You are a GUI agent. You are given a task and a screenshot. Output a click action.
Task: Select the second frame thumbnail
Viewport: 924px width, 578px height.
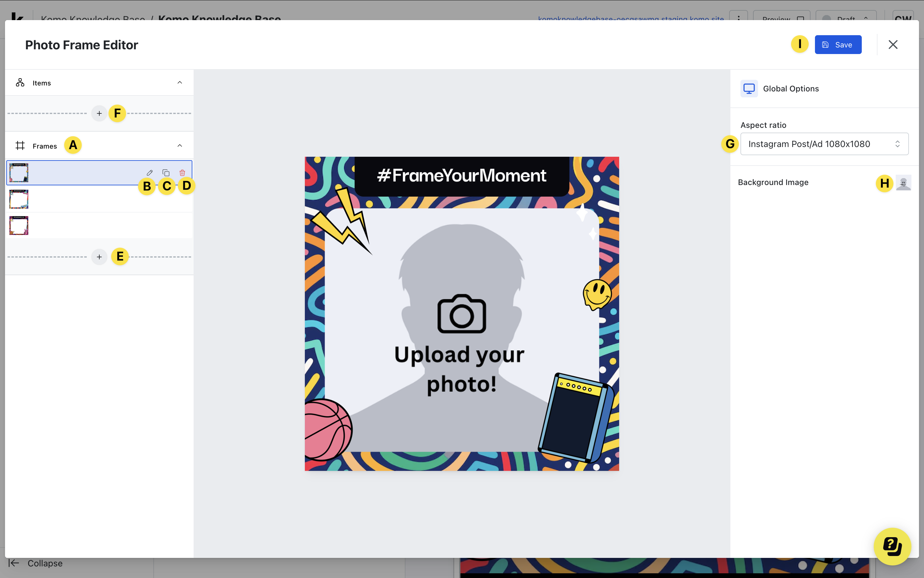(19, 199)
